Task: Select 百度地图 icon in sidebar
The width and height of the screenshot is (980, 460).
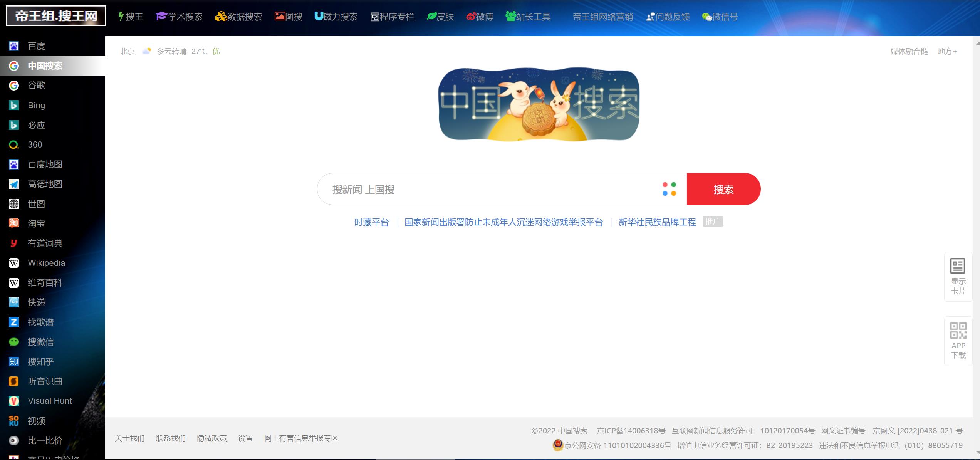Action: point(14,165)
